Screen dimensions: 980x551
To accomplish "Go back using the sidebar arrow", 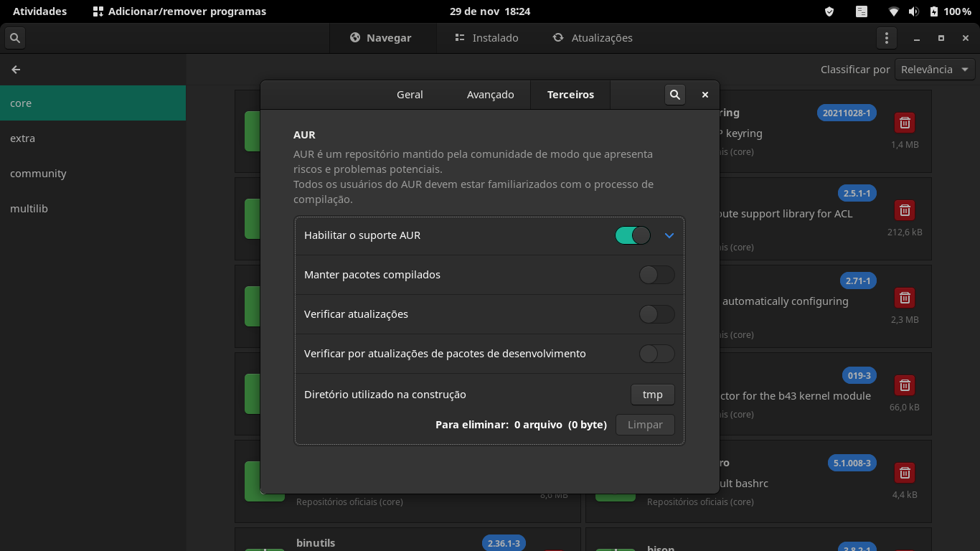I will [x=16, y=70].
